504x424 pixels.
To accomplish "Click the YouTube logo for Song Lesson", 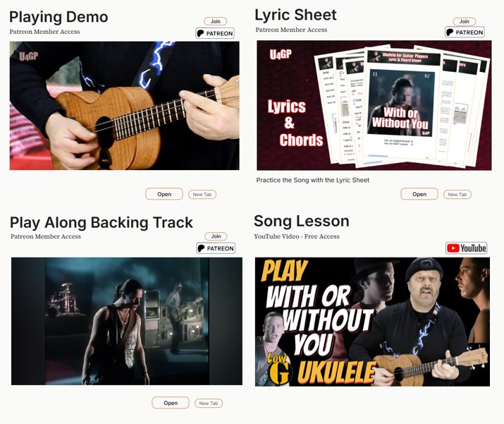I will click(x=466, y=248).
